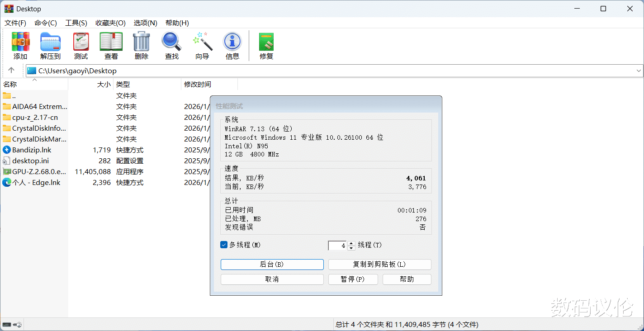Toggle the 多线程(M) multithreading checkbox
This screenshot has width=644, height=331.
(224, 245)
